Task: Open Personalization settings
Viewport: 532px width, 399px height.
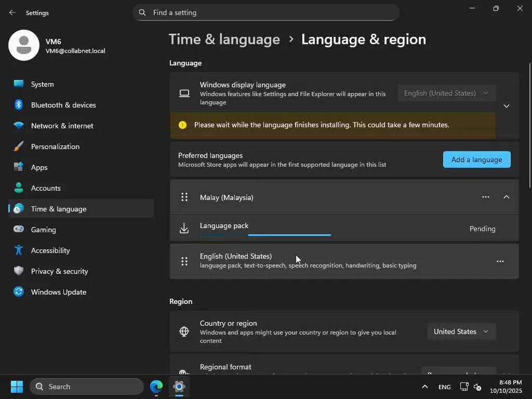Action: (81, 147)
